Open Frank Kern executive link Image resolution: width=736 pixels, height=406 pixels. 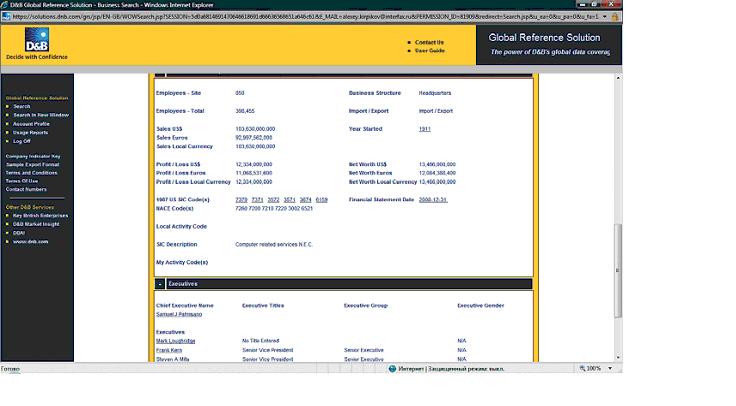[x=169, y=351]
